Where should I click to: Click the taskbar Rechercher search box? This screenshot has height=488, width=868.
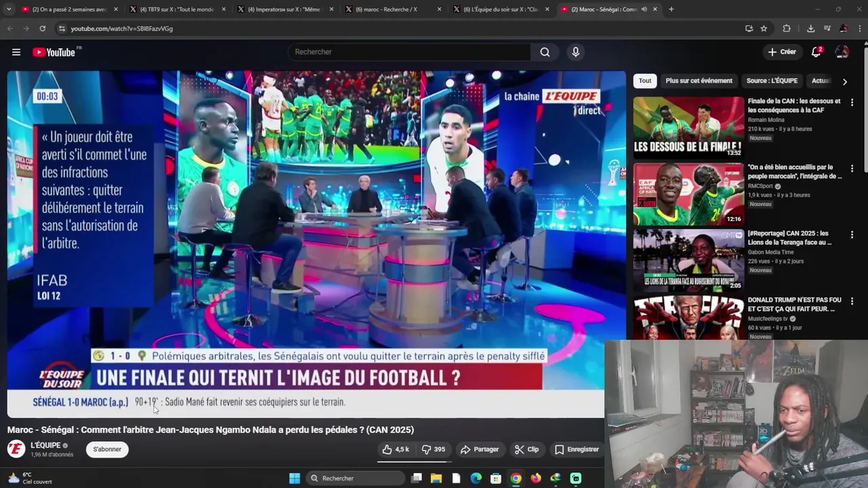click(355, 479)
